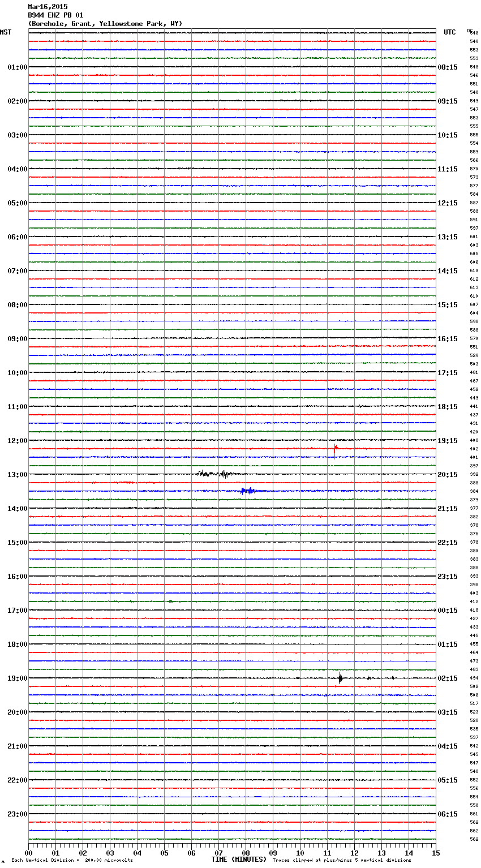Click the sharp black spike on the 19:00 trace
481x868 pixels.
(x=340, y=677)
